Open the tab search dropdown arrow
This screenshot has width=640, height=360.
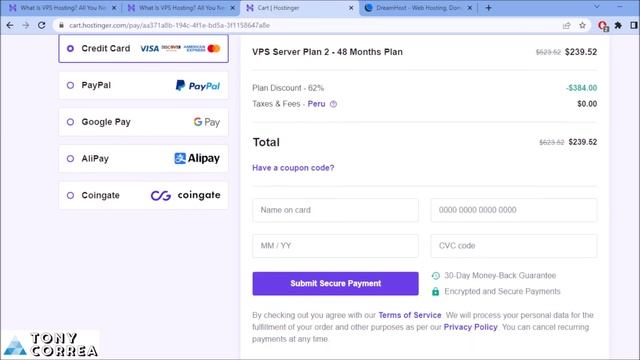597,7
